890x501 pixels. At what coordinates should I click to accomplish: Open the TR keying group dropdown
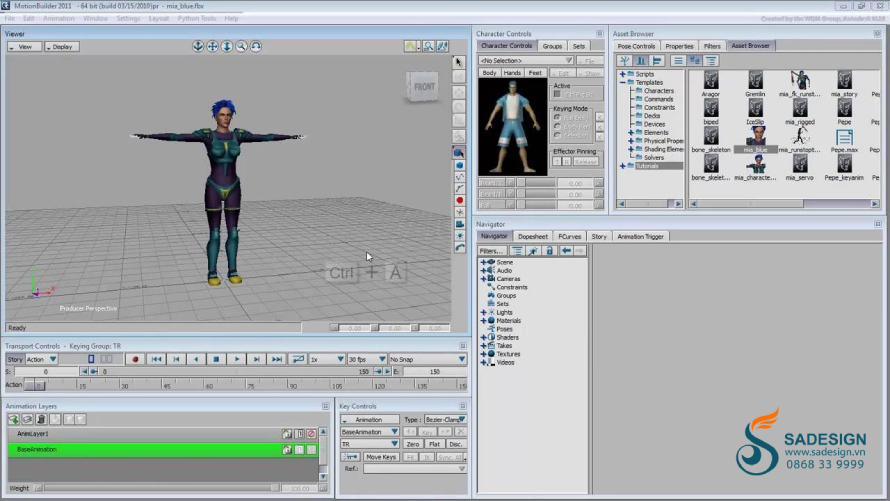(370, 444)
